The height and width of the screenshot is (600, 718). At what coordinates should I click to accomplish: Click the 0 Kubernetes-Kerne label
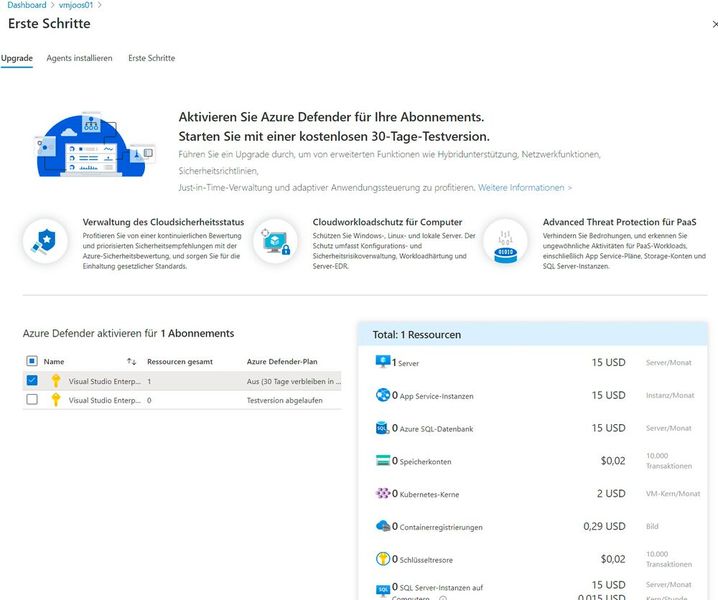click(425, 494)
